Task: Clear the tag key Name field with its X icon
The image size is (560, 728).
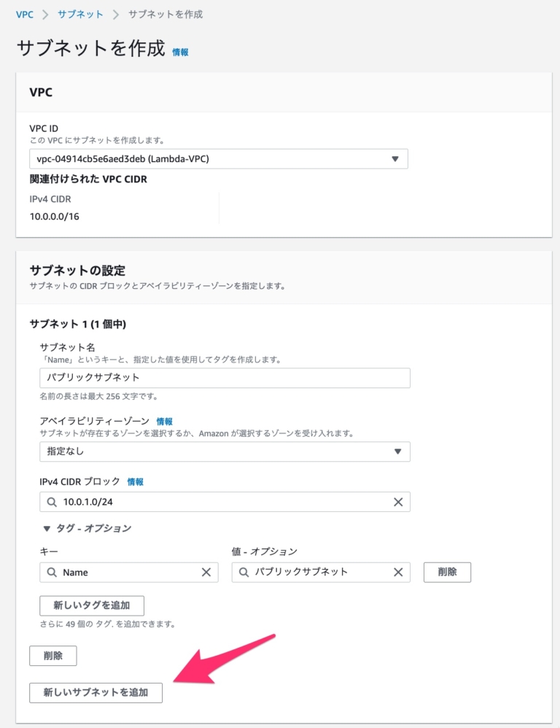Action: [206, 572]
